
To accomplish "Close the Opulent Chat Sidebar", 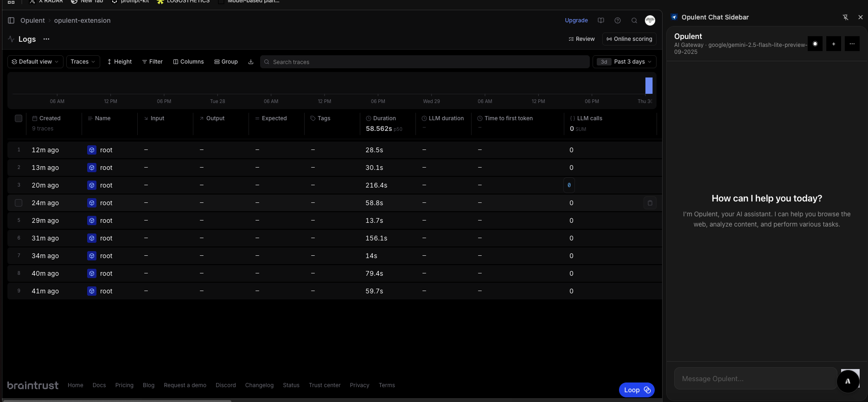I will pos(860,17).
